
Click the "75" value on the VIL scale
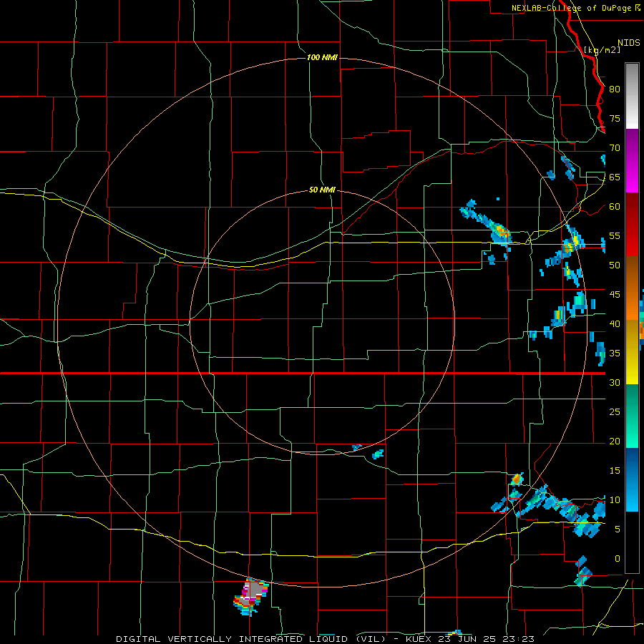coord(615,119)
